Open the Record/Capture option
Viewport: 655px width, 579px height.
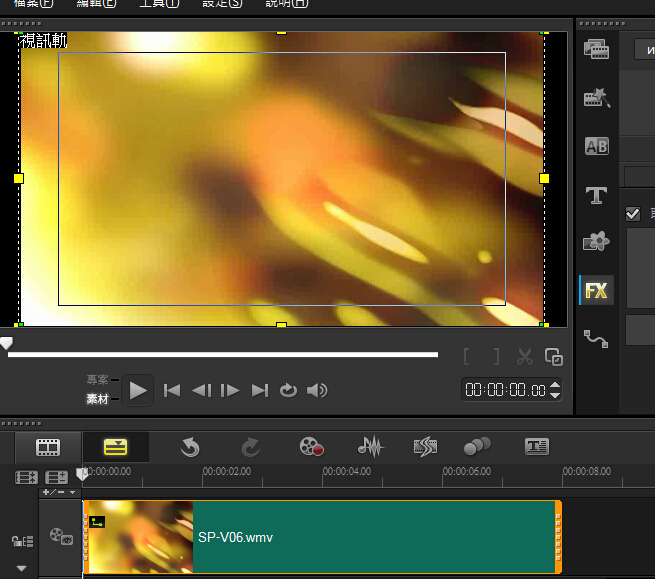(x=311, y=447)
